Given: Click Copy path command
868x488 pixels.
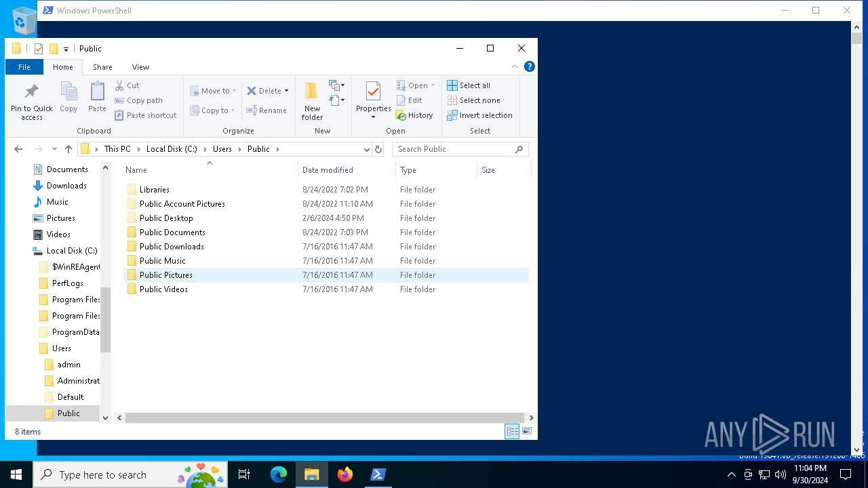Looking at the screenshot, I should [138, 100].
